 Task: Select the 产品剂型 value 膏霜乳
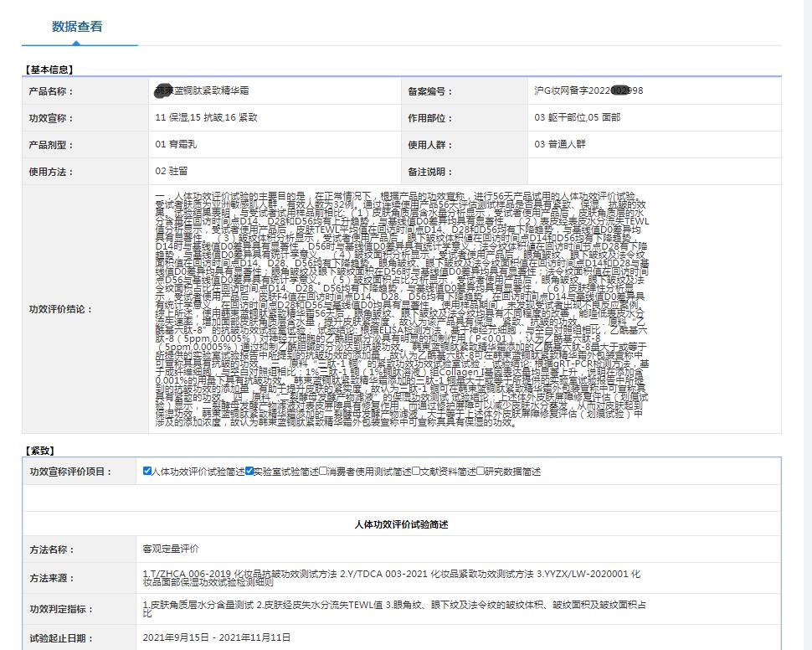(178, 144)
